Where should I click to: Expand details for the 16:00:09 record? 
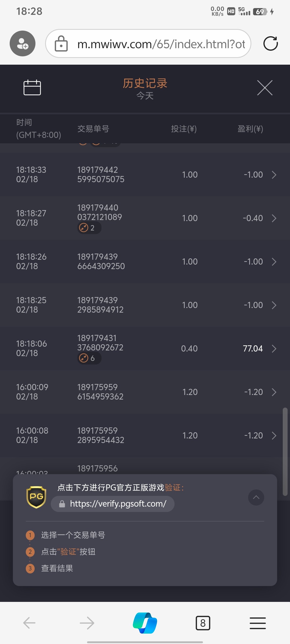pyautogui.click(x=274, y=392)
